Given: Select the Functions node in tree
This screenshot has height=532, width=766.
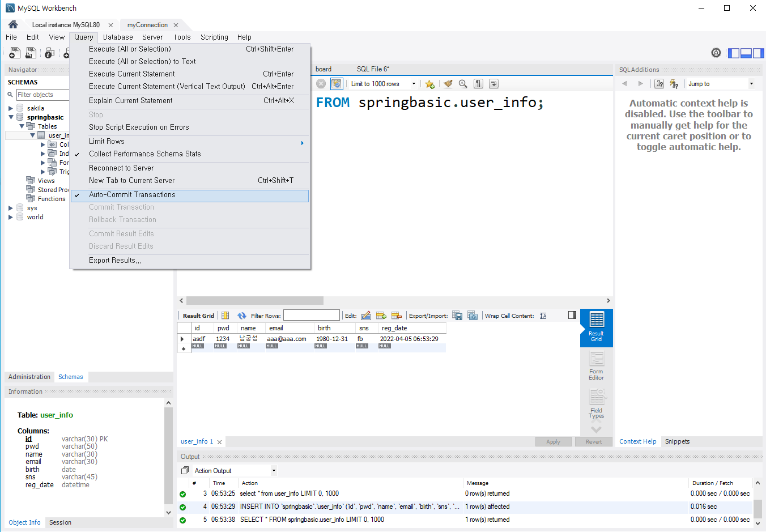Looking at the screenshot, I should coord(52,199).
